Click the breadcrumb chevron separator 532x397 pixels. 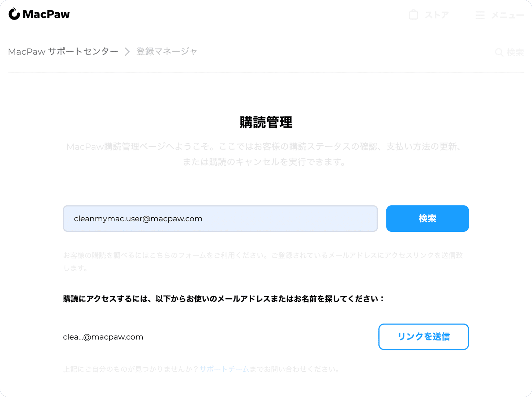pyautogui.click(x=127, y=52)
